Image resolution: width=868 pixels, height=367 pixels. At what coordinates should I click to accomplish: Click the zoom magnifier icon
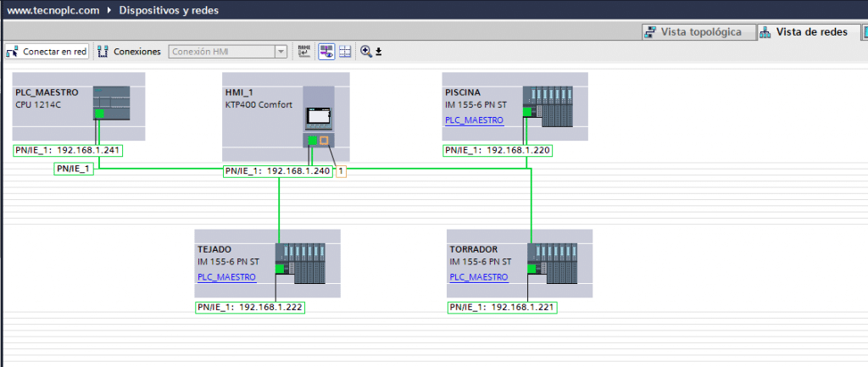[x=366, y=52]
